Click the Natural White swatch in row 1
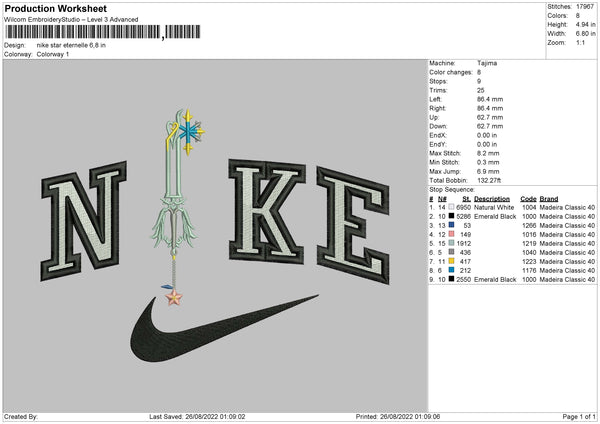This screenshot has width=600, height=424. coord(452,207)
